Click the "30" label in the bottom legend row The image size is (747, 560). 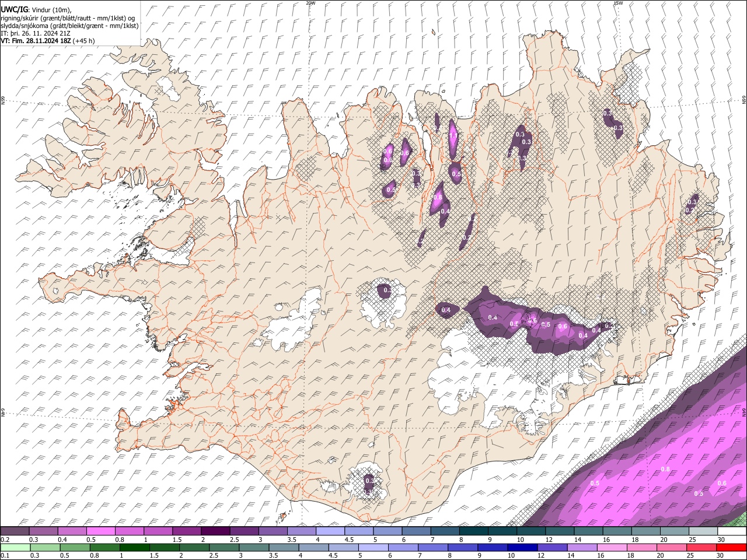tap(721, 555)
